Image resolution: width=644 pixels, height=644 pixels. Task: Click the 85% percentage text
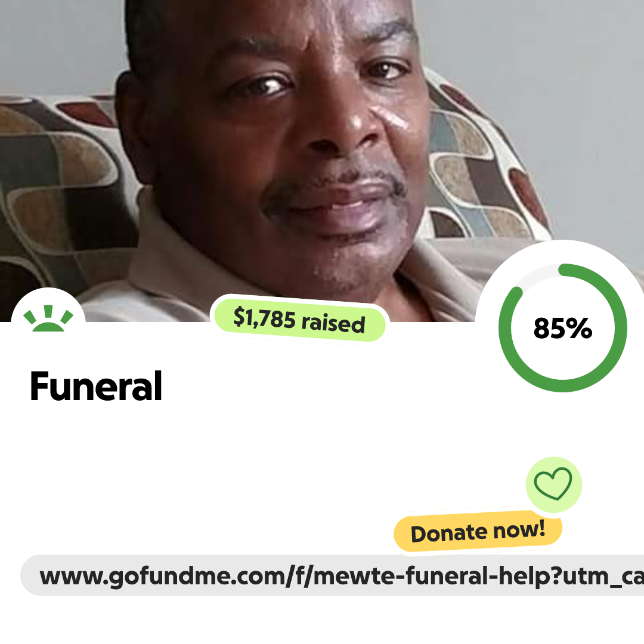tap(563, 328)
